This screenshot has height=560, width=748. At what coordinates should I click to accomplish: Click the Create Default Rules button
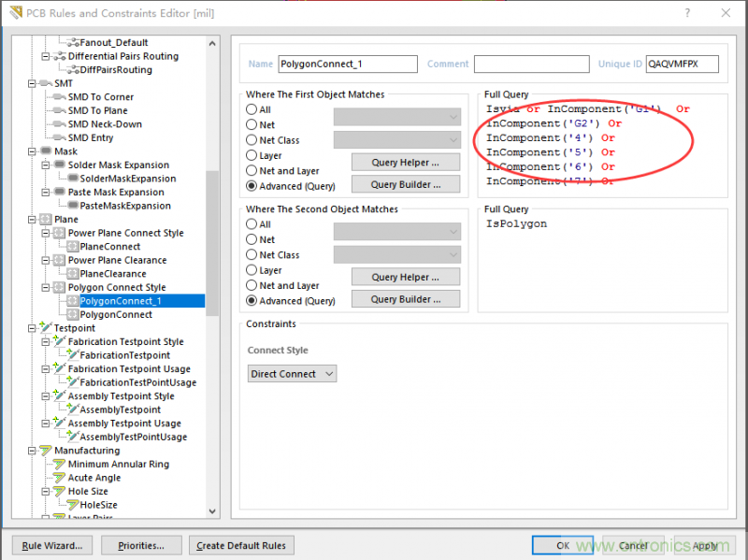(x=242, y=545)
